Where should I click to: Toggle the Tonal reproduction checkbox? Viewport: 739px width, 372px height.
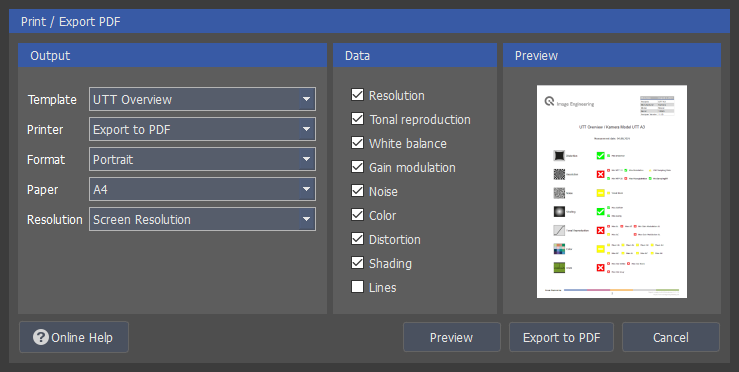point(357,119)
